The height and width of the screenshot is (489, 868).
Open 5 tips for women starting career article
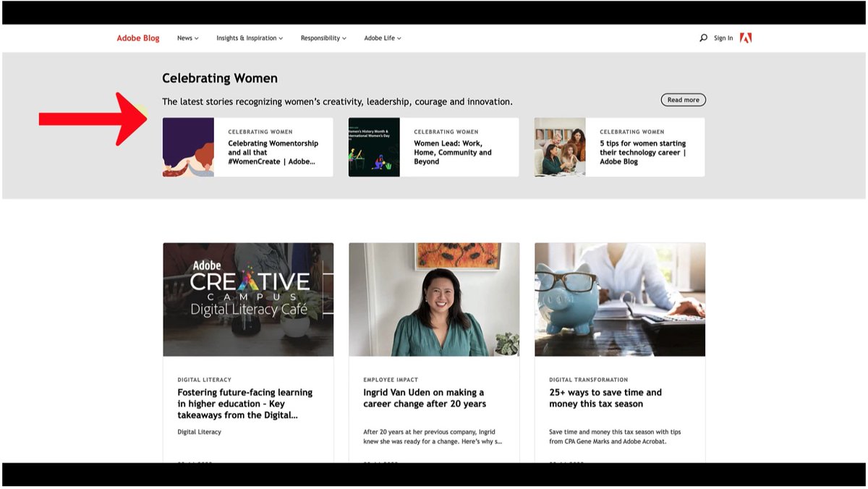(642, 153)
